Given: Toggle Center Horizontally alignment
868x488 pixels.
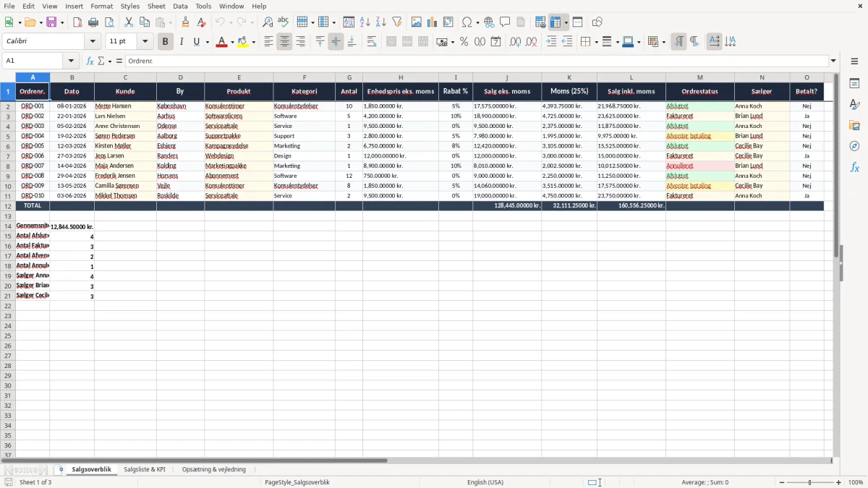Looking at the screenshot, I should [284, 42].
